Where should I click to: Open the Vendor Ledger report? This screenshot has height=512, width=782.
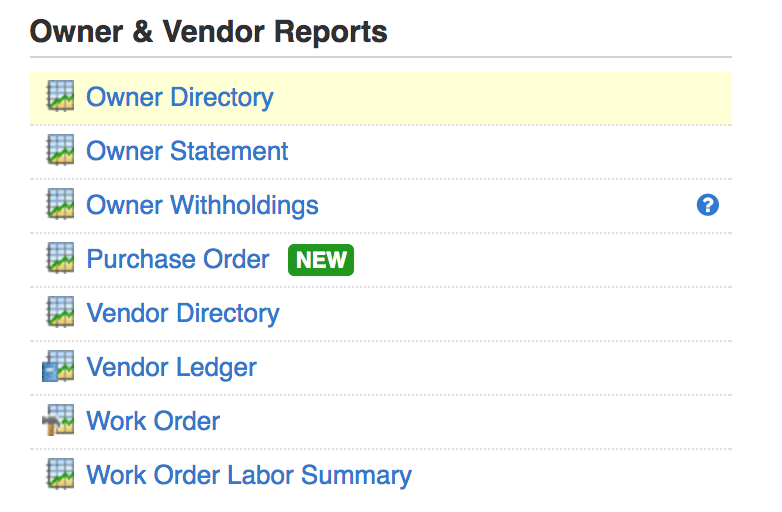[171, 368]
